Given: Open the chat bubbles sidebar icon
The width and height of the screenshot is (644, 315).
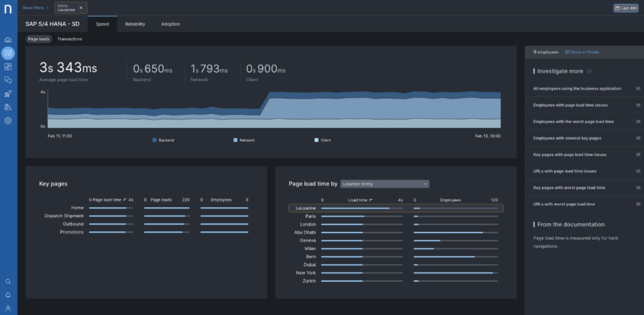Looking at the screenshot, I should coord(8,80).
